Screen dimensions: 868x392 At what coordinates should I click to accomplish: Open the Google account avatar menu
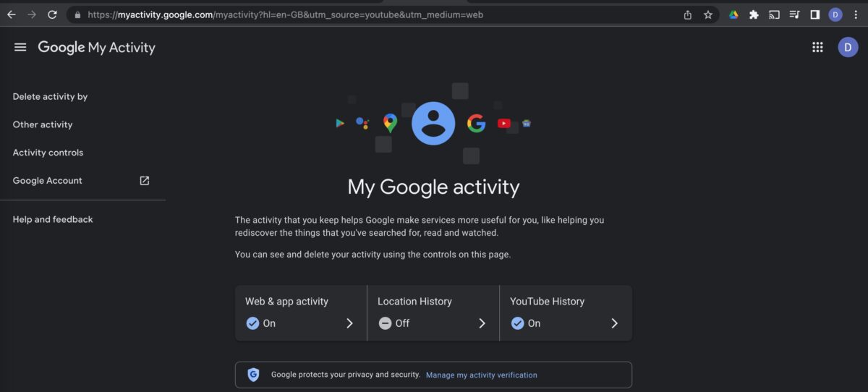848,47
